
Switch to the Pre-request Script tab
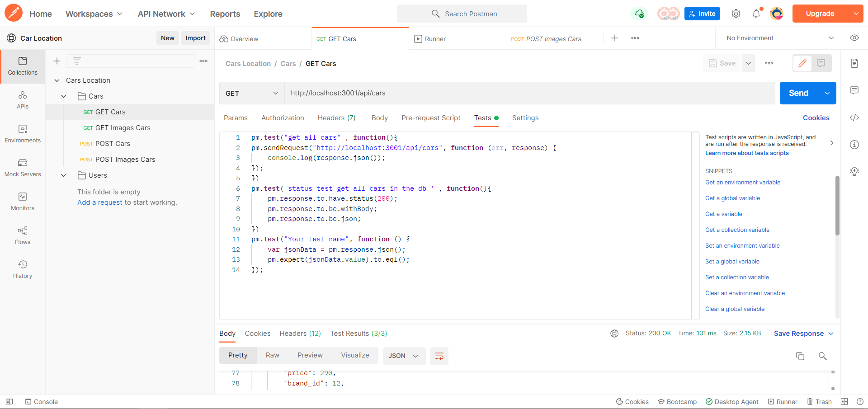coord(431,118)
